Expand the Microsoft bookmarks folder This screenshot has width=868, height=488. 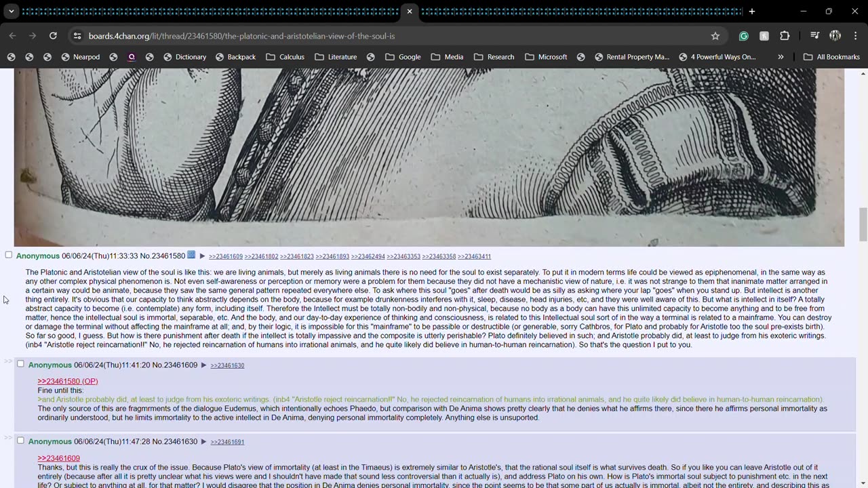pyautogui.click(x=546, y=57)
